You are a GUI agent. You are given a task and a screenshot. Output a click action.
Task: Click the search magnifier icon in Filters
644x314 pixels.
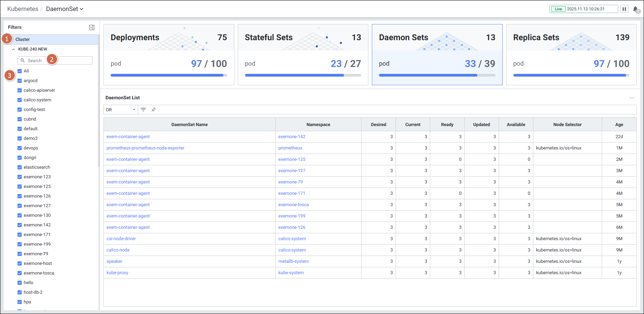(23, 60)
